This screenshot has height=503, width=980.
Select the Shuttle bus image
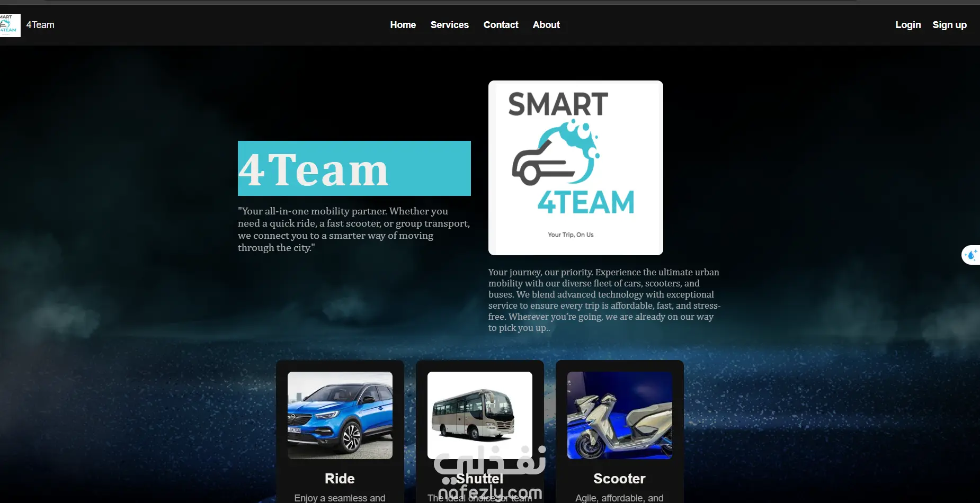tap(480, 415)
